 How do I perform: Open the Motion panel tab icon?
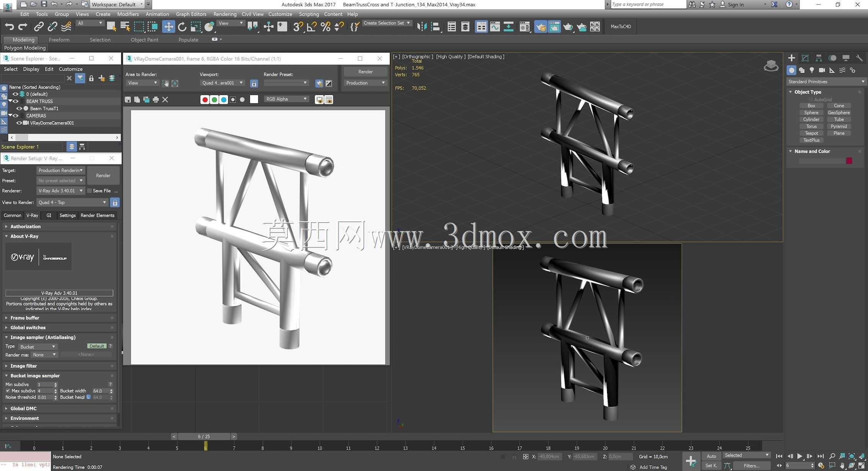click(x=832, y=58)
